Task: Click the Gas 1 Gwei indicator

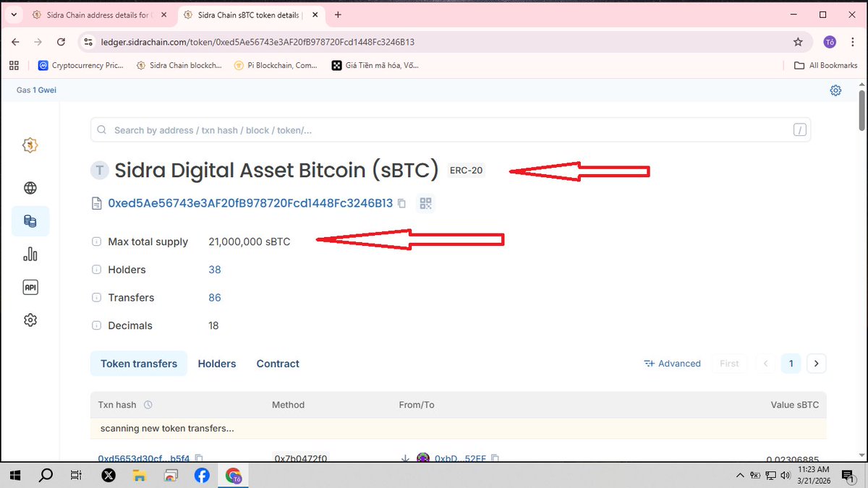Action: click(36, 90)
